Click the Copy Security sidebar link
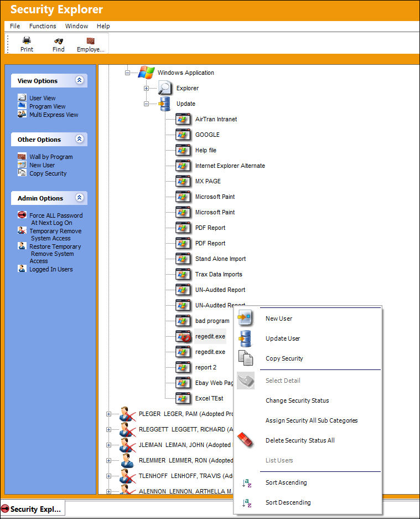Image resolution: width=420 pixels, height=519 pixels. pos(48,173)
